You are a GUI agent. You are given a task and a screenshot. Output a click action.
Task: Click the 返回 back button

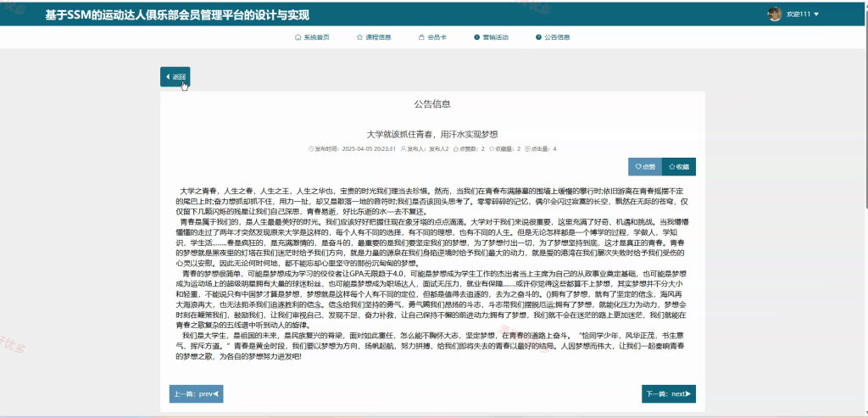[x=175, y=76]
